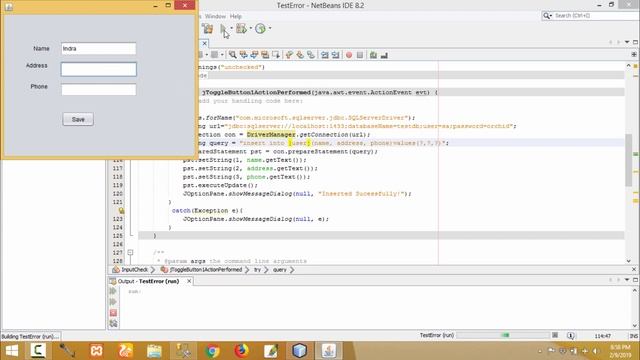Open Chrome from the taskbar
The image size is (640, 360).
[212, 351]
